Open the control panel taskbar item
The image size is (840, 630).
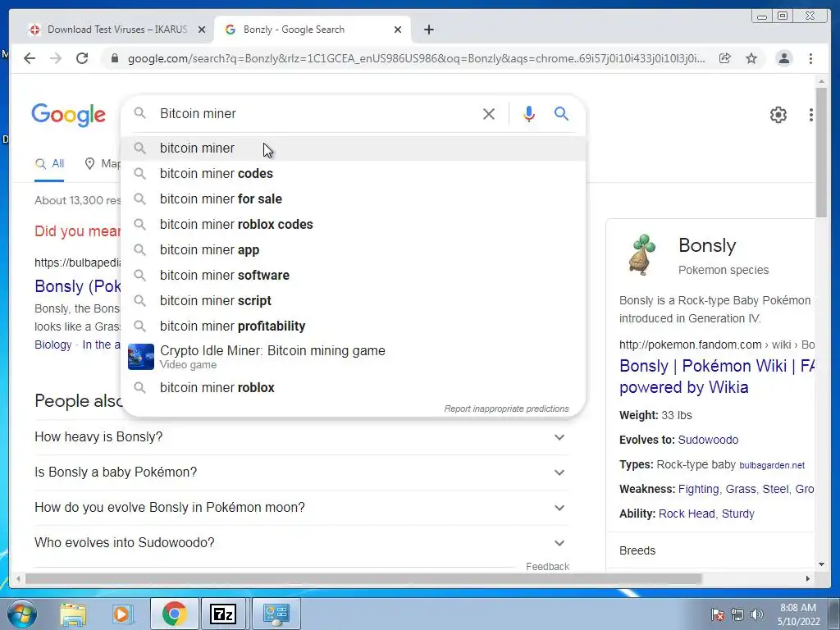coord(276,614)
